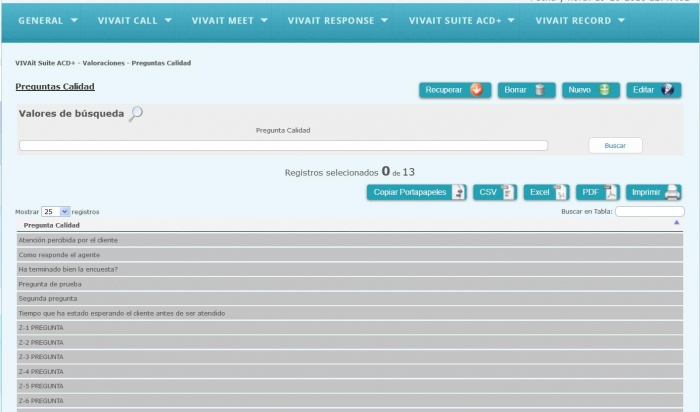Select row Z-5 PREGUNTA
The height and width of the screenshot is (412, 700).
[350, 386]
